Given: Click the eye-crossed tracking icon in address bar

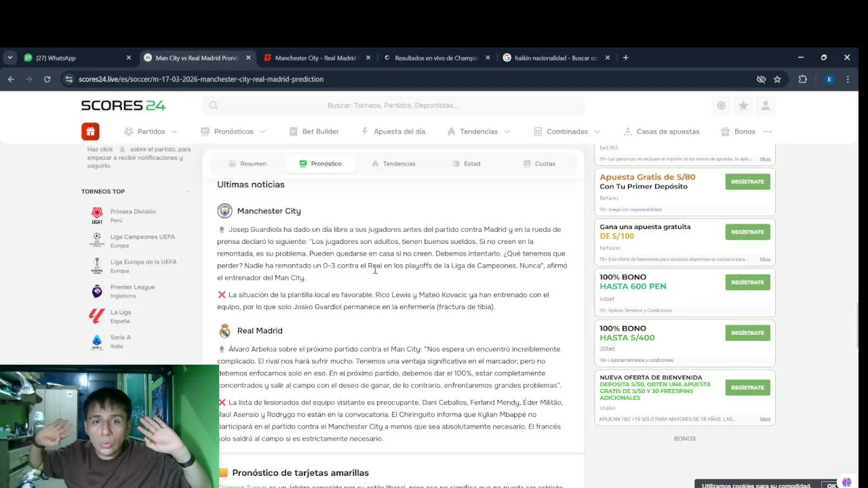Looking at the screenshot, I should (761, 79).
